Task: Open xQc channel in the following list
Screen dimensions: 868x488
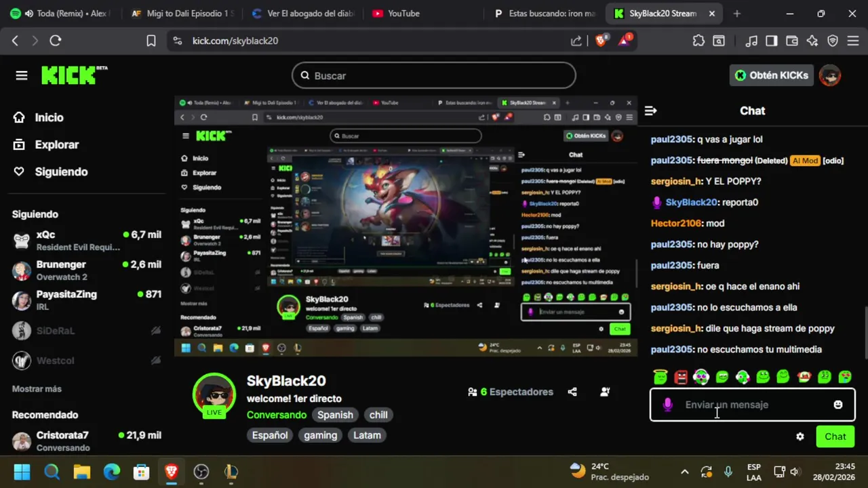Action: click(x=87, y=241)
